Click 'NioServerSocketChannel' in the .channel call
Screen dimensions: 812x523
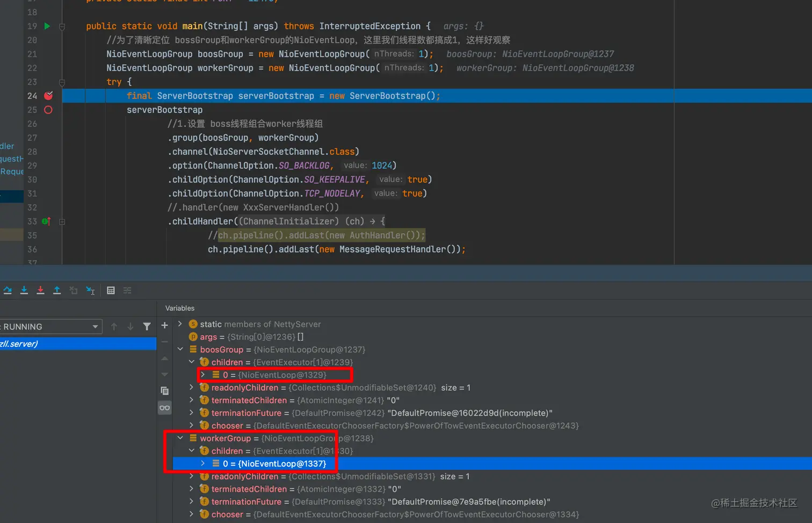[x=269, y=152]
